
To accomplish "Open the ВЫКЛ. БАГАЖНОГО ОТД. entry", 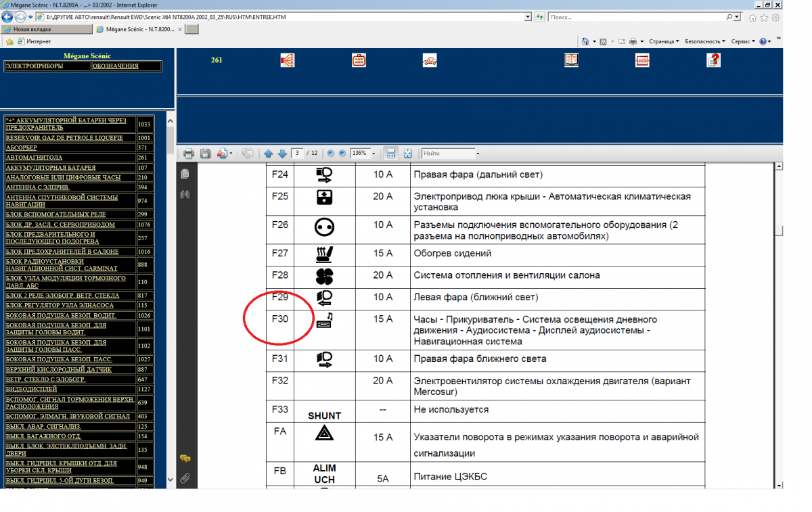I will (x=43, y=437).
